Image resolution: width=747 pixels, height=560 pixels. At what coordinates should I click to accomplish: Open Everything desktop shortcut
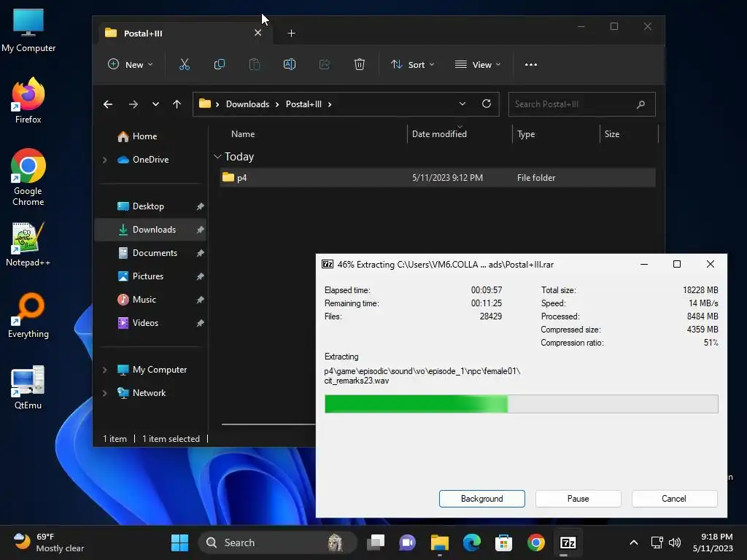28,316
